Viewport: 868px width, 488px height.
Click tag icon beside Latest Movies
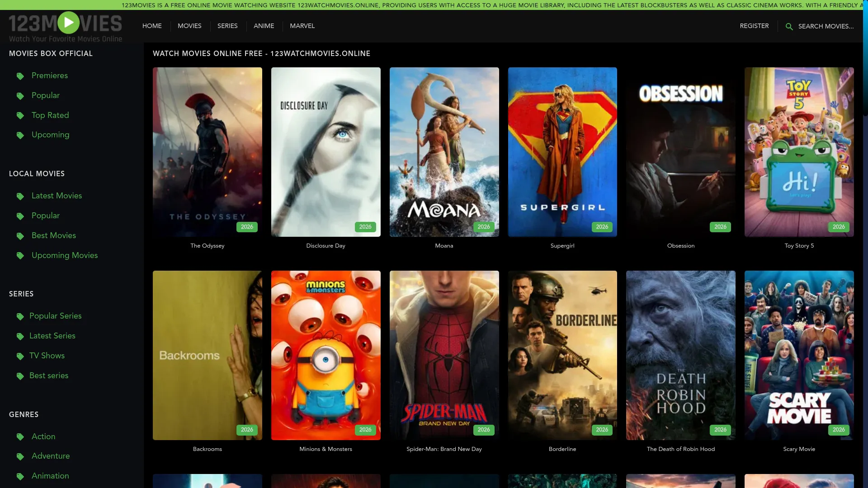20,196
